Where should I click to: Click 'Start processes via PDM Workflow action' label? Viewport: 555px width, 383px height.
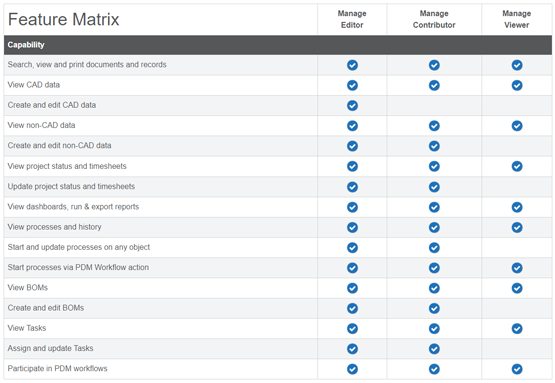point(78,267)
